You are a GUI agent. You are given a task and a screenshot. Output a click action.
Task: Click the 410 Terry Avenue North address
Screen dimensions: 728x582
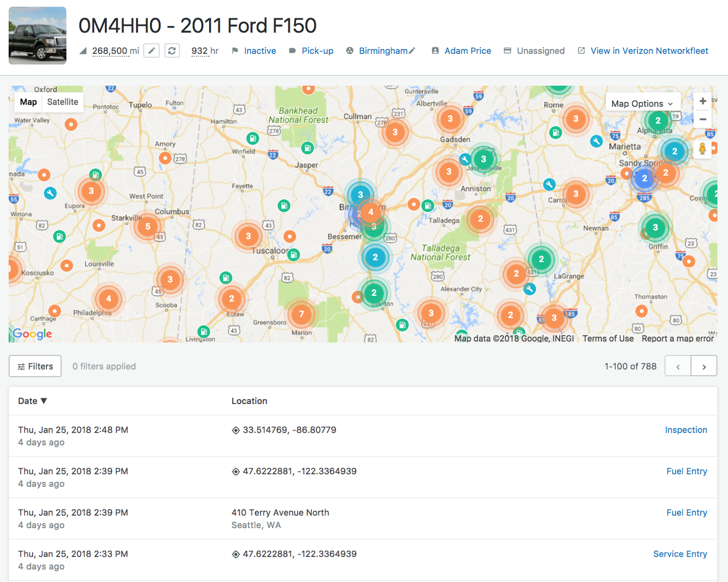click(x=280, y=513)
